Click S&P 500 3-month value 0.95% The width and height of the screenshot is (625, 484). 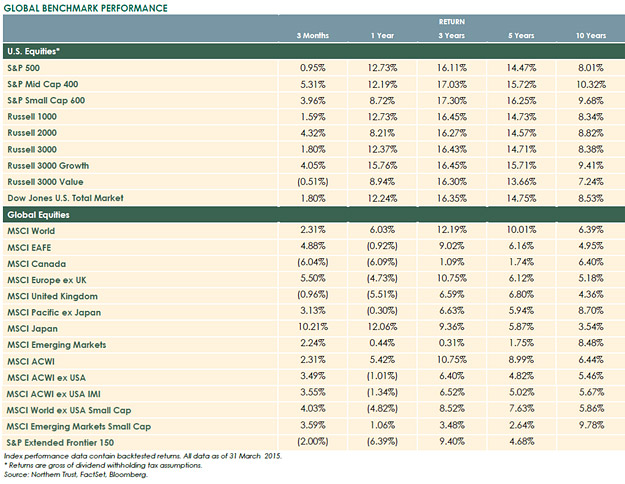pos(312,68)
